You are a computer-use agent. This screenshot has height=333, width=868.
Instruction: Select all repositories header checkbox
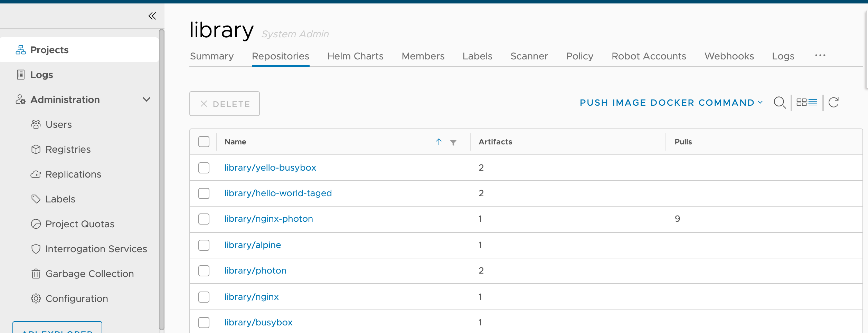(x=204, y=142)
